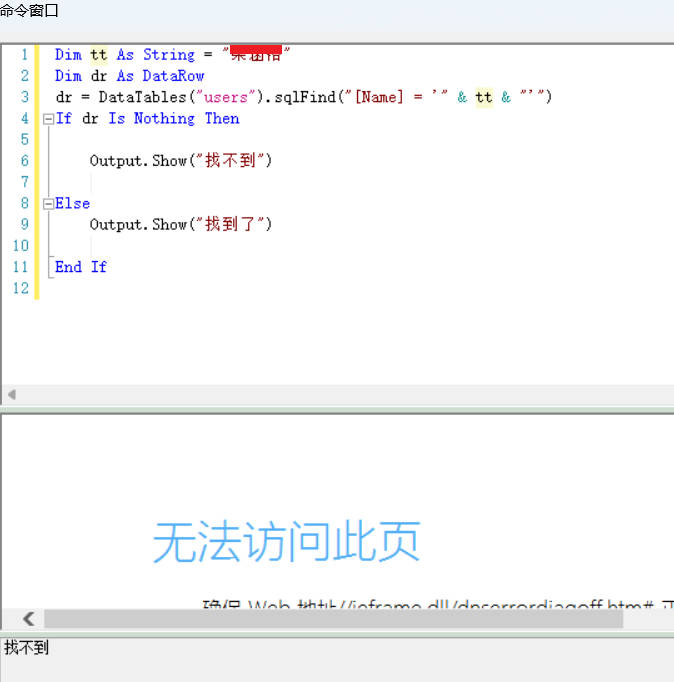Viewport: 674px width, 682px height.
Task: Click the String keyword in line 1
Action: pyautogui.click(x=168, y=54)
